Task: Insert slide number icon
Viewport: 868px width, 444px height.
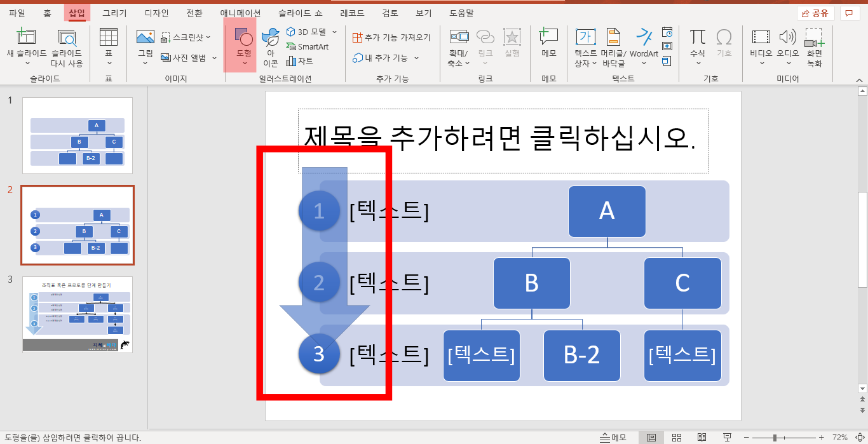Action: point(667,46)
